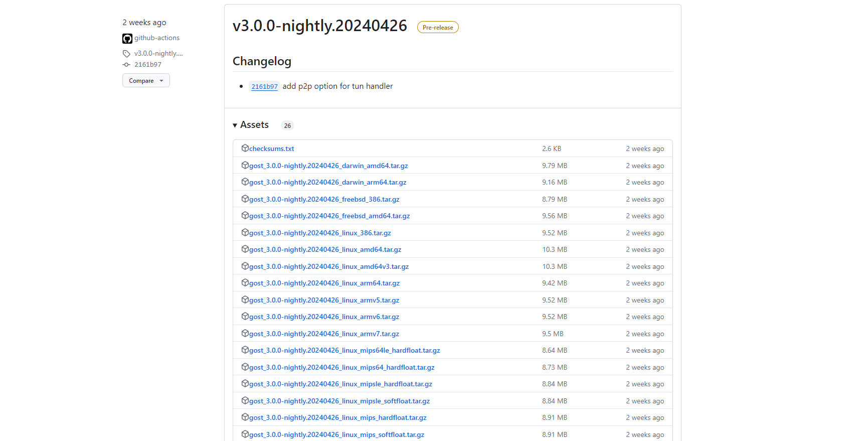The width and height of the screenshot is (868, 441).
Task: Download the linux_armv6.tar.gz asset
Action: pyautogui.click(x=324, y=317)
